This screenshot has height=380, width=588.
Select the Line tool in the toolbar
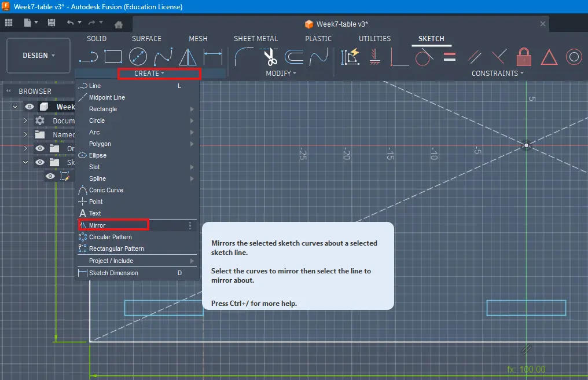coord(89,57)
